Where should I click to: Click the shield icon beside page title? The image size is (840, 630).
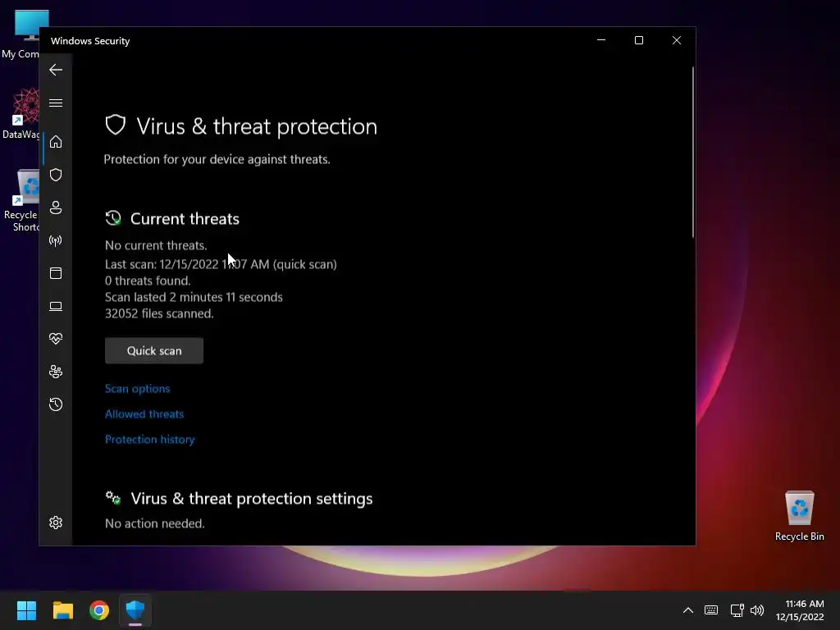(x=115, y=126)
